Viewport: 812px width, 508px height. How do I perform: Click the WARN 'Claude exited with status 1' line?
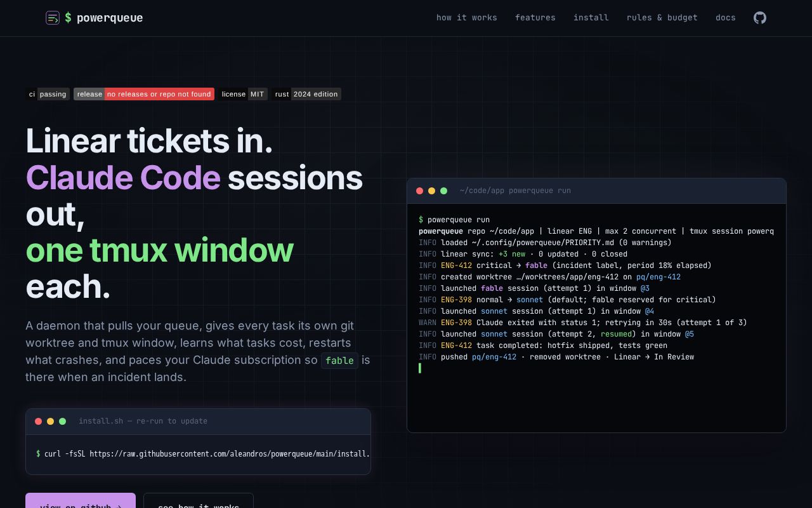[583, 323]
